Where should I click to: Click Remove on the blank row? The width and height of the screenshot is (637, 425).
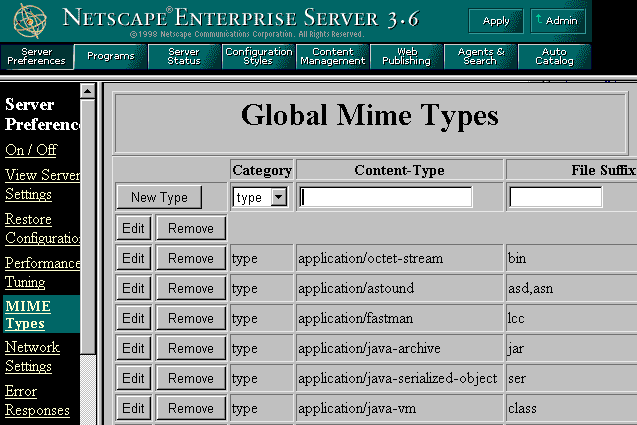(x=191, y=228)
